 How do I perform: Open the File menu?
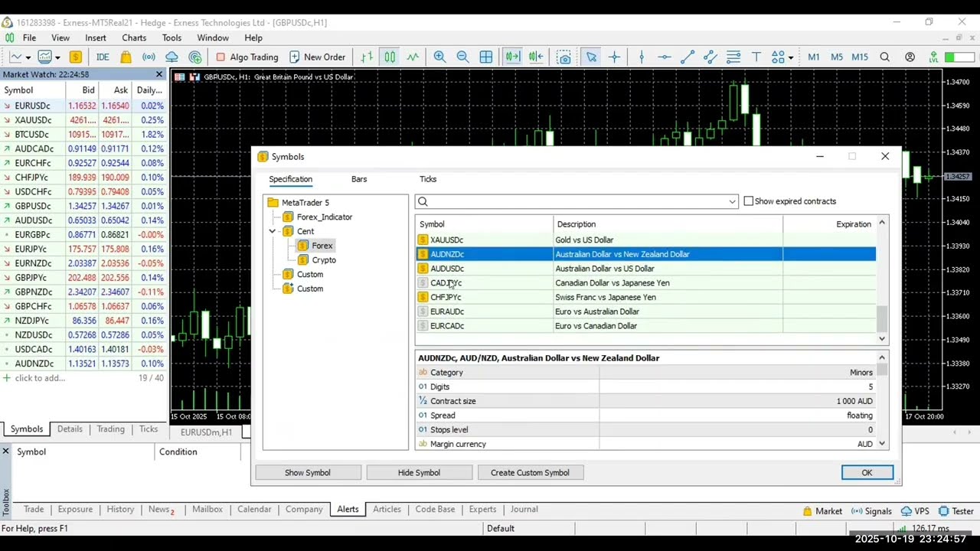(29, 37)
